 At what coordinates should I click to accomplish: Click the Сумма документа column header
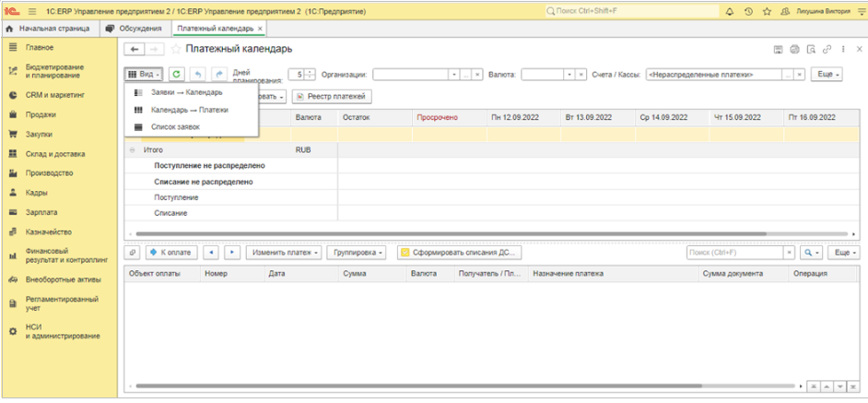coord(743,274)
